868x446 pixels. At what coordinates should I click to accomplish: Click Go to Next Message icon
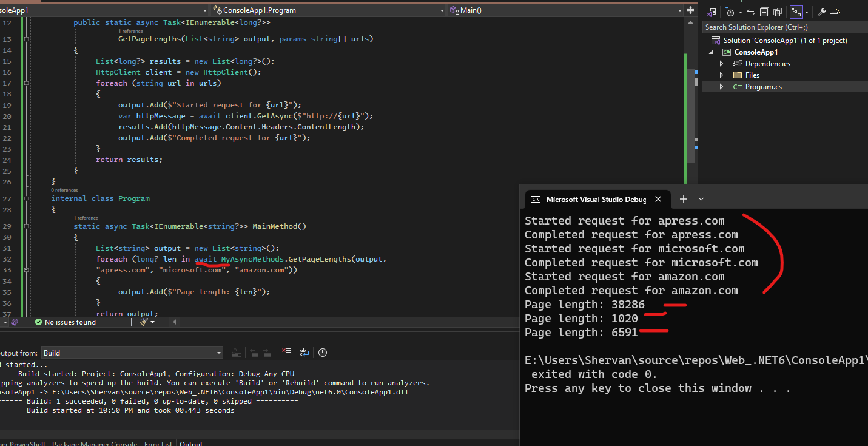[267, 353]
